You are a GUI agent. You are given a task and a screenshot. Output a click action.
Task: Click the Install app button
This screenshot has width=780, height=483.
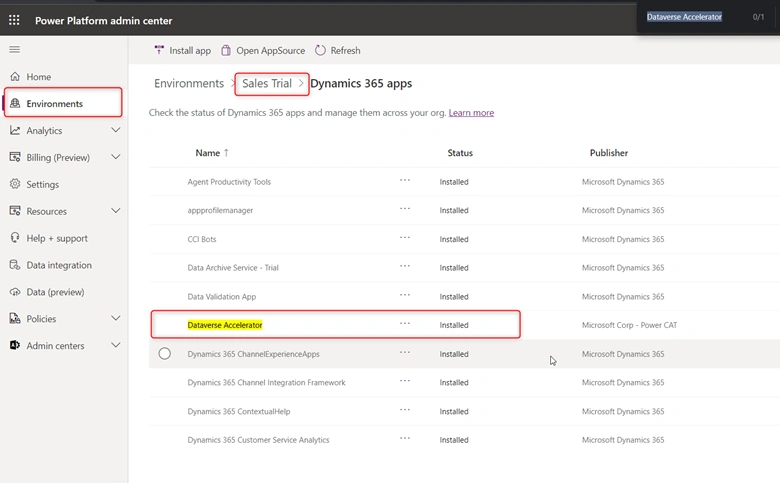(x=183, y=50)
